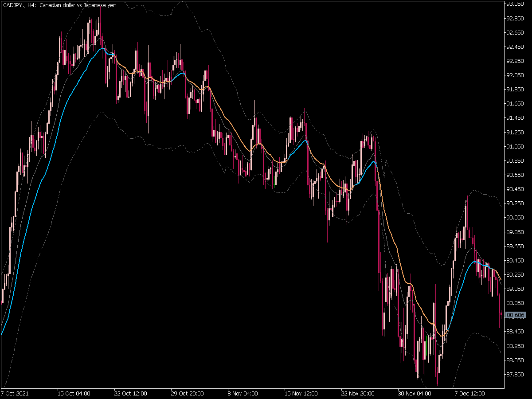Click the 92.850 price axis label
Screen dimensions: 532x399
[516, 18]
